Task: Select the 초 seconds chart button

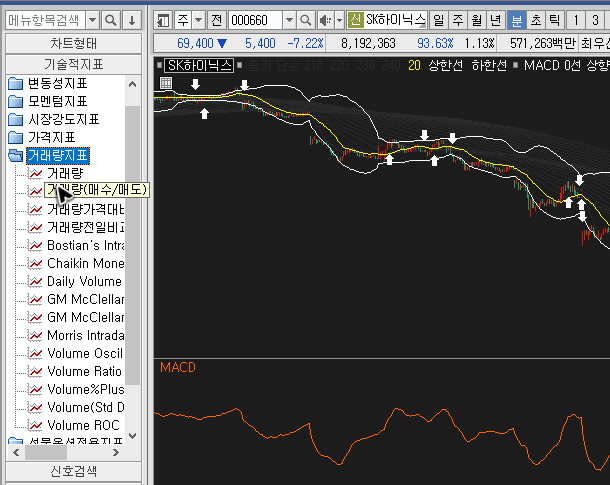Action: point(536,20)
